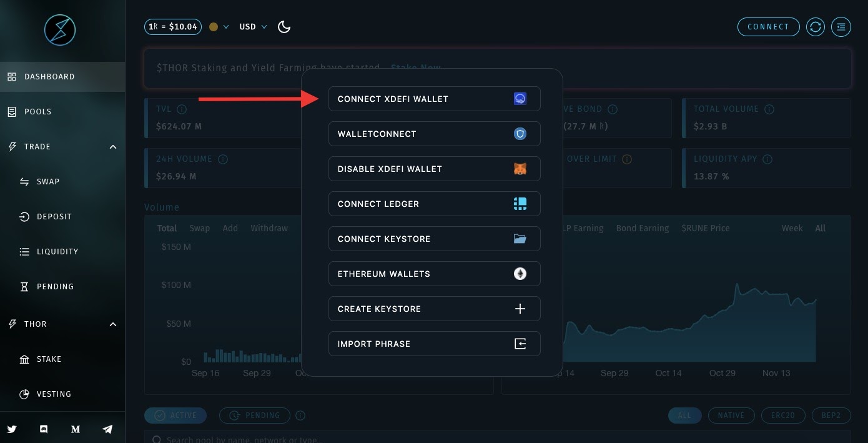868x443 pixels.
Task: Go to Deposit page
Action: [x=62, y=217]
